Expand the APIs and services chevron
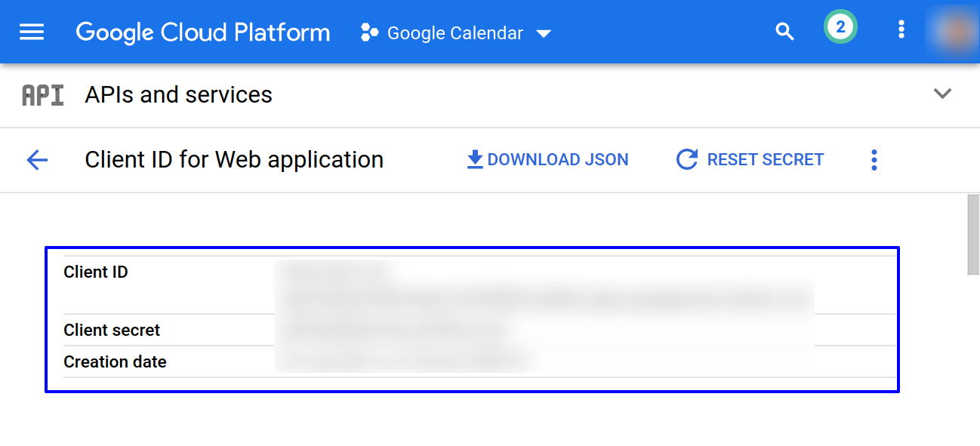 coord(942,94)
